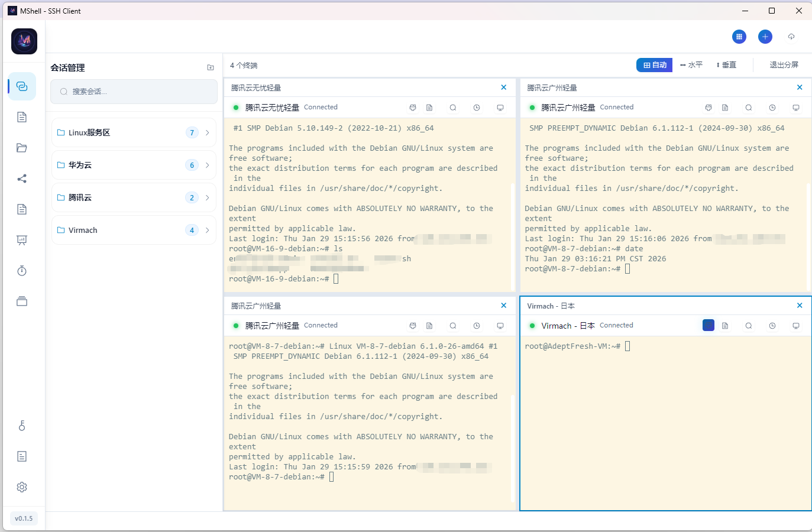812x532 pixels.
Task: Close the top-right 腾讯云广州轻量 terminal pane
Action: pos(800,87)
